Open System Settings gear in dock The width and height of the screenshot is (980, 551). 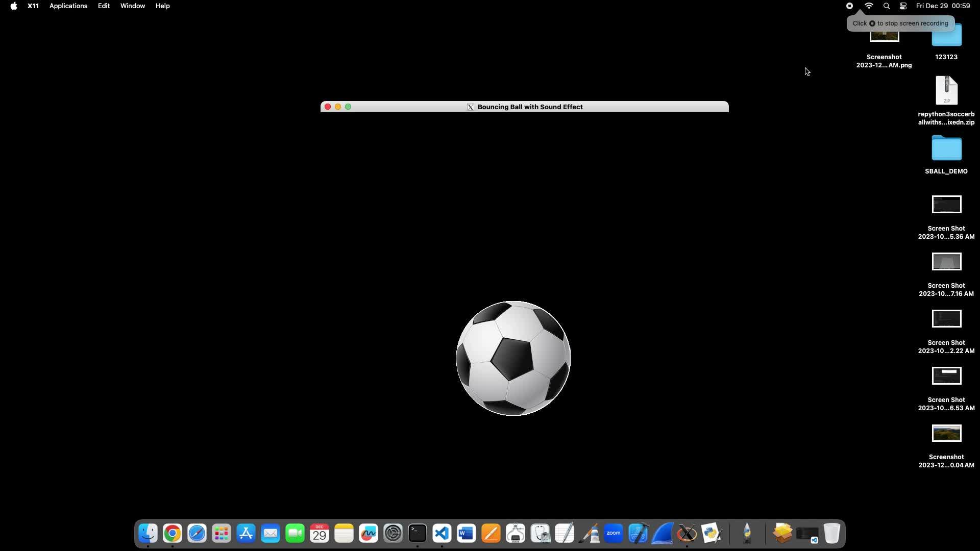pos(393,534)
